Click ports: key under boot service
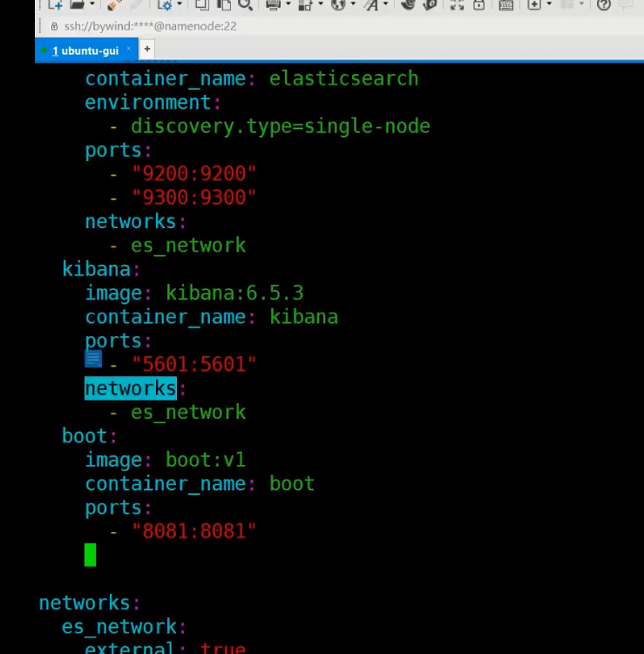 coord(119,509)
